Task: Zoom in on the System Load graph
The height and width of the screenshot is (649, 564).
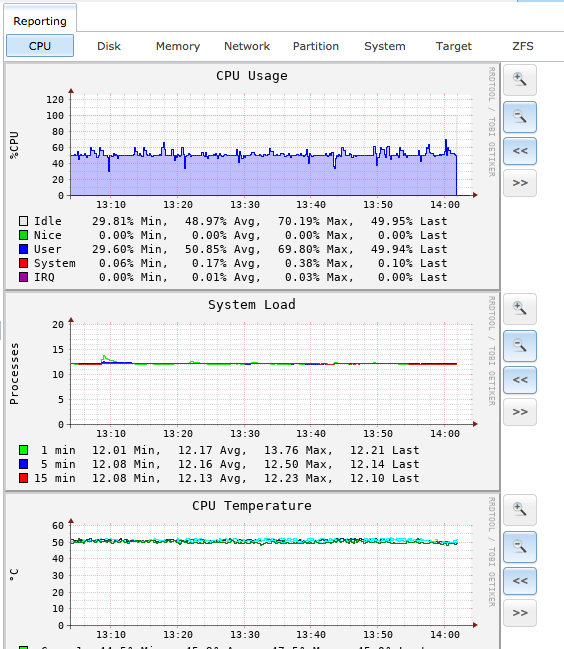Action: (x=520, y=309)
